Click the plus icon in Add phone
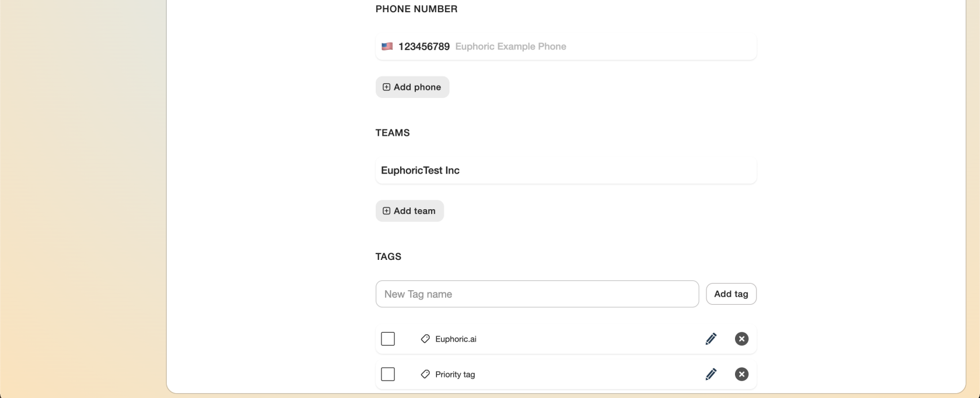Screen dimensions: 980x398 pyautogui.click(x=386, y=87)
